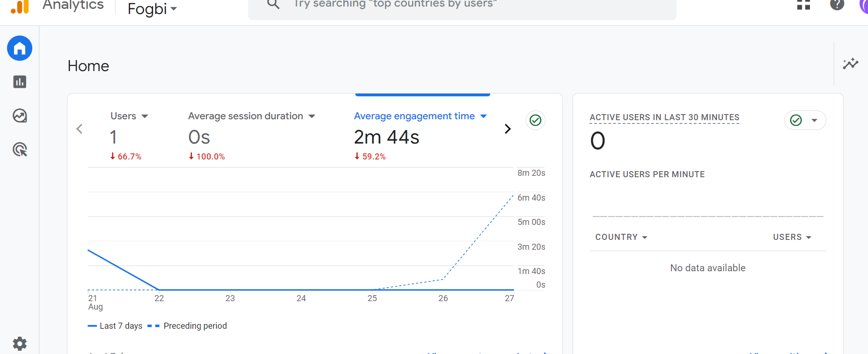
Task: Open the Google apps grid icon
Action: click(803, 4)
